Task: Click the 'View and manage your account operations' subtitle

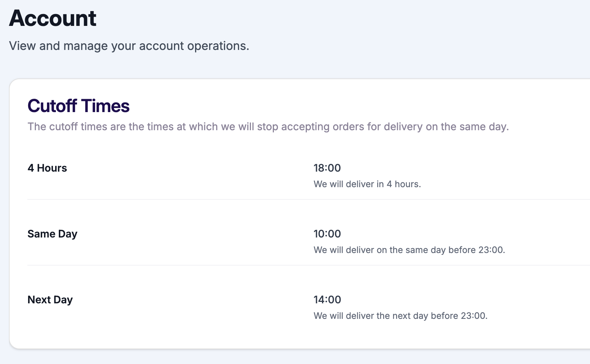Action: tap(129, 46)
